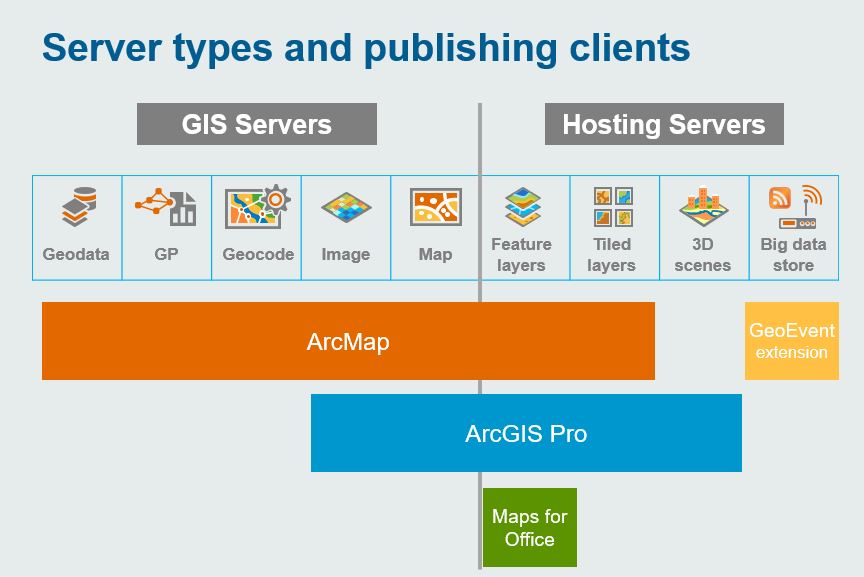Select the GP geoprocessing network chart icon

pyautogui.click(x=166, y=207)
